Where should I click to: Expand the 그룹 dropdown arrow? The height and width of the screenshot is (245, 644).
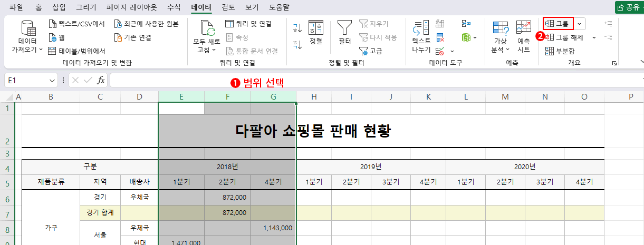pos(580,24)
